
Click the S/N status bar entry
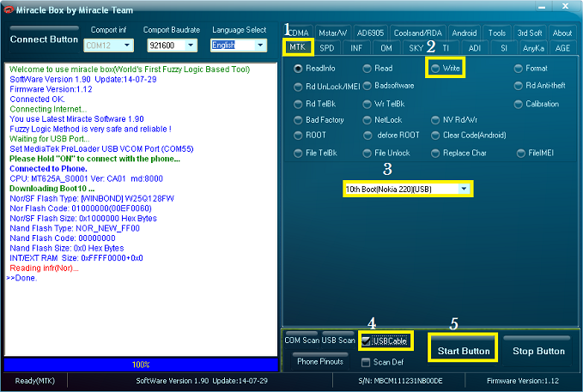tap(400, 381)
